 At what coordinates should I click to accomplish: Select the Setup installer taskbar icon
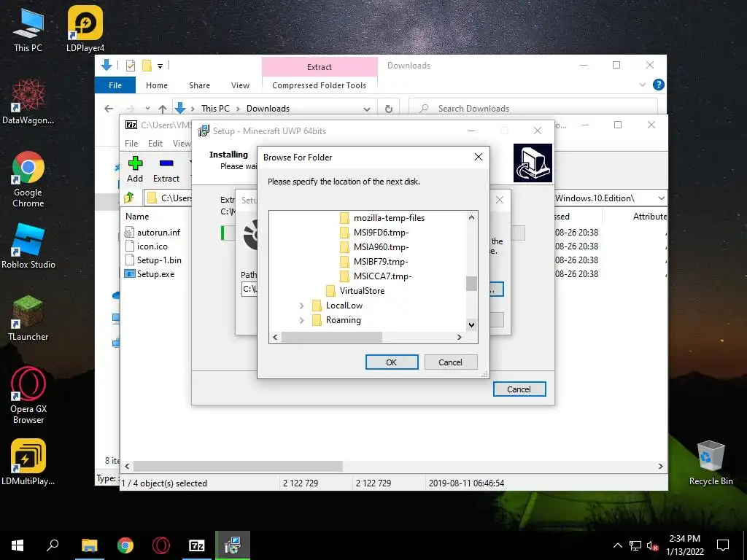click(233, 545)
